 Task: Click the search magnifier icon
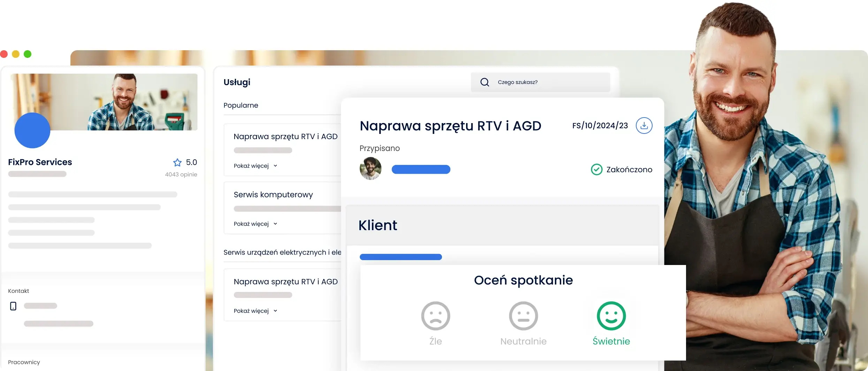[x=485, y=82]
